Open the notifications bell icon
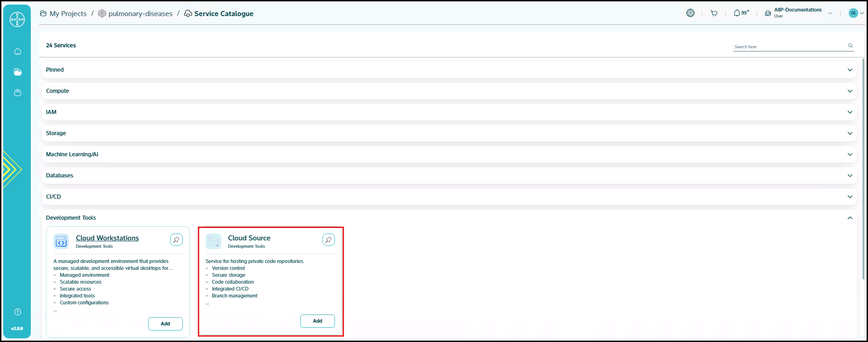The height and width of the screenshot is (342, 868). click(x=737, y=13)
